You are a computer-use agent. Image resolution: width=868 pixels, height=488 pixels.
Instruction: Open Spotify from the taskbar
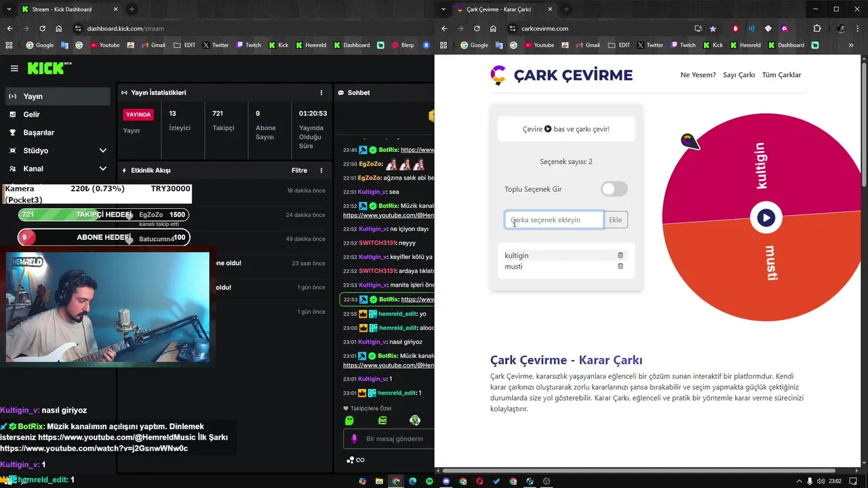tap(429, 481)
